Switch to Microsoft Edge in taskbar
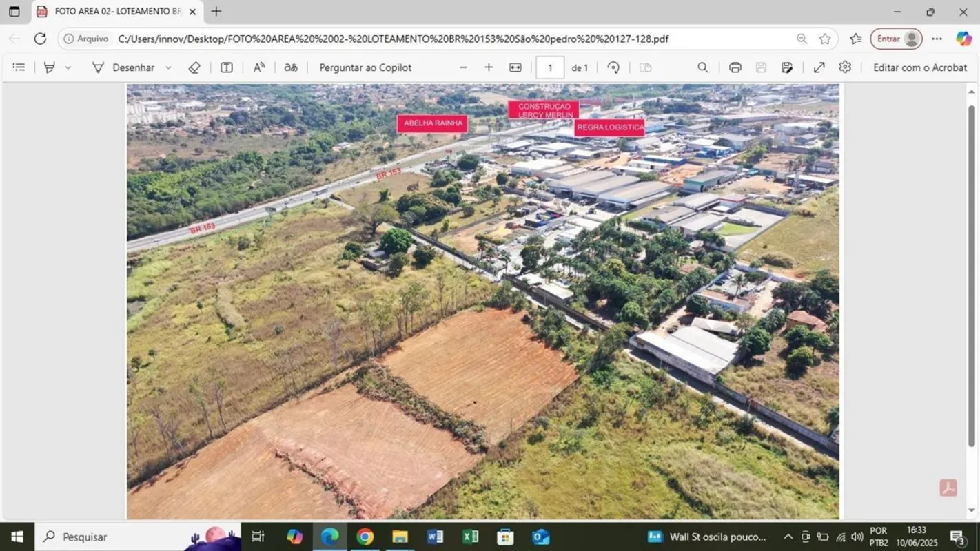Image resolution: width=980 pixels, height=551 pixels. click(x=329, y=537)
